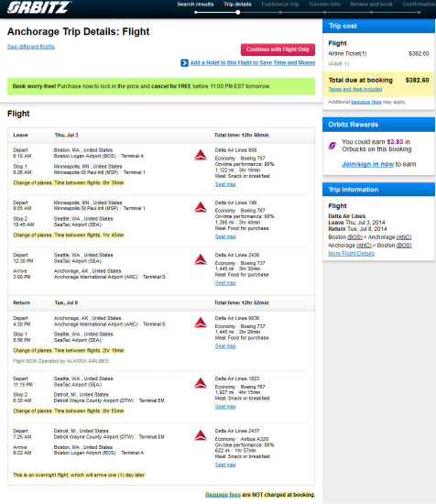Click the progress bar dot under Trip details
Screen dimensions: 436x504
point(238,13)
